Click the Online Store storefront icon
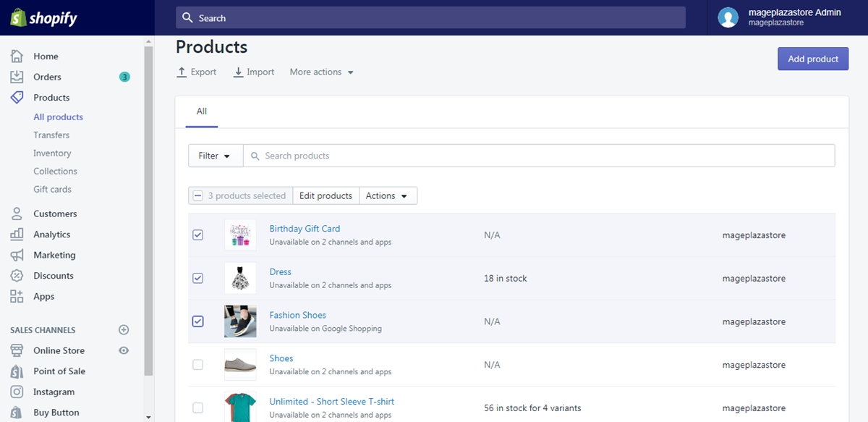 17,350
